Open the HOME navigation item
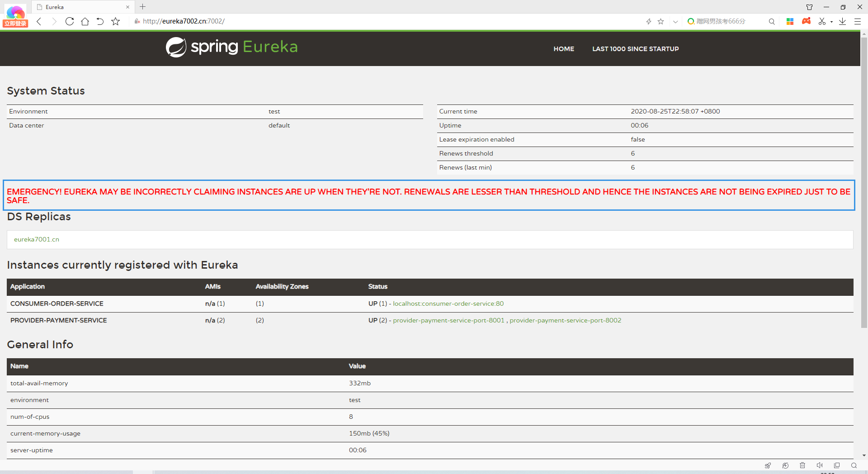868x474 pixels. click(x=564, y=49)
